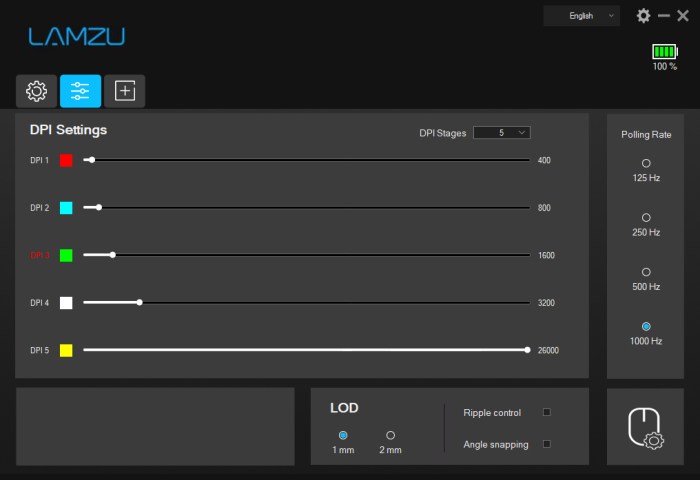Select 2 mm LOD option
700x480 pixels.
pyautogui.click(x=390, y=435)
